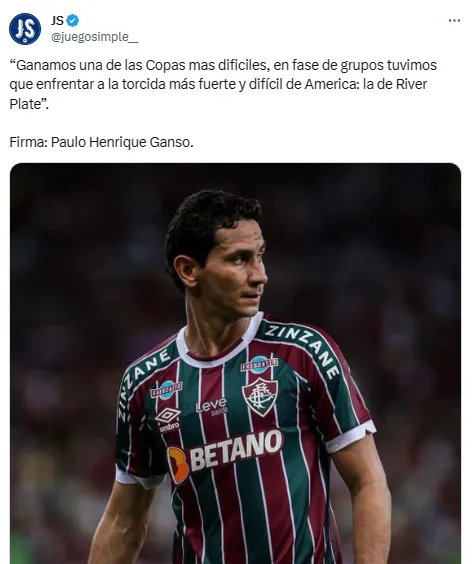Click the Umbro logo on the shirt
This screenshot has height=564, width=474.
click(x=168, y=419)
